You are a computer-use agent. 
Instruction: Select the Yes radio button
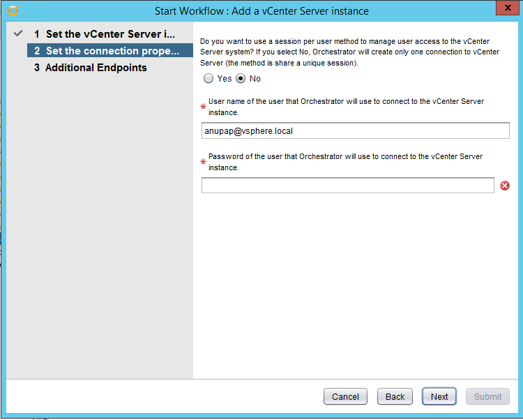(209, 79)
